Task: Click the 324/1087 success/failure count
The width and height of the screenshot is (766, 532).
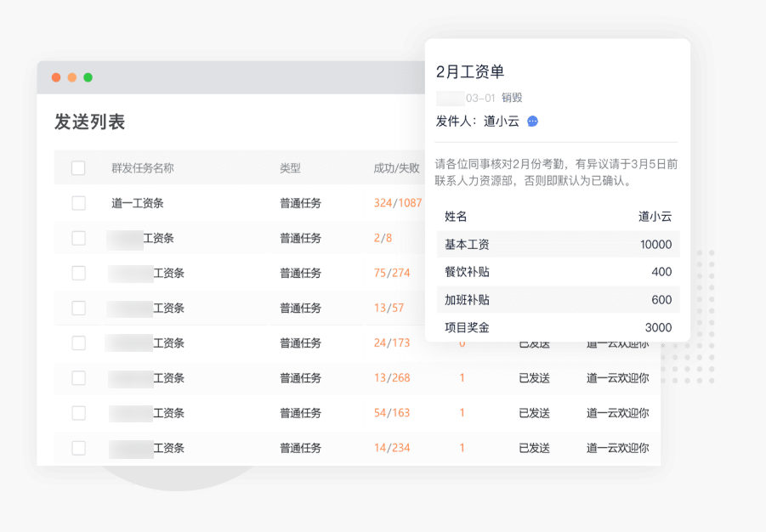Action: tap(397, 203)
